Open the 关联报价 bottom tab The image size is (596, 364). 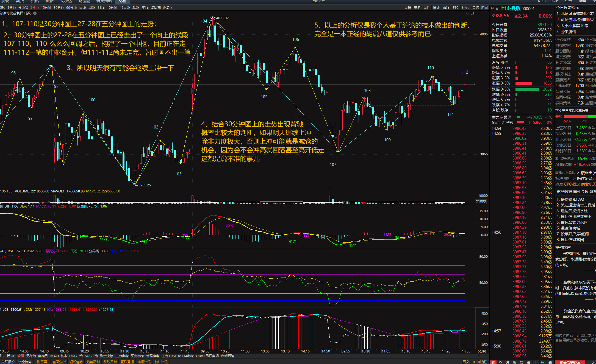8,362
